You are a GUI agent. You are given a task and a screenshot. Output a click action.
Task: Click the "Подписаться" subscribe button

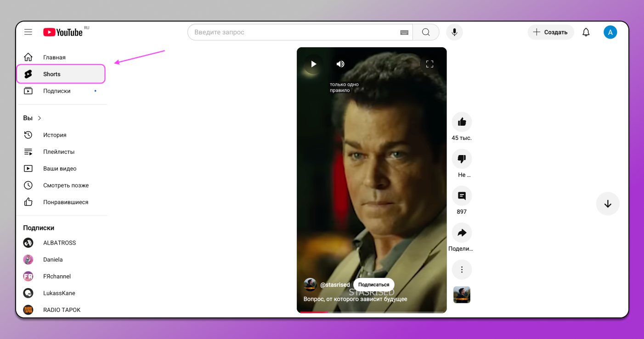pyautogui.click(x=373, y=285)
